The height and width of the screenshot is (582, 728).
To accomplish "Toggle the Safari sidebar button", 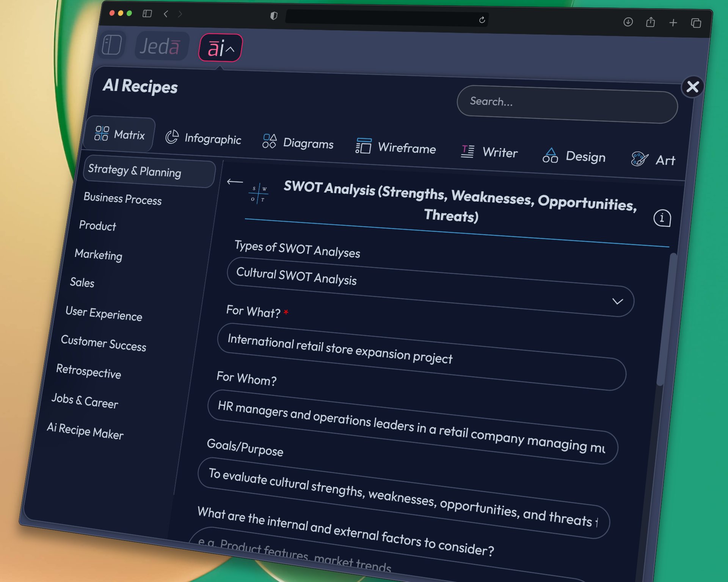I will (x=147, y=14).
